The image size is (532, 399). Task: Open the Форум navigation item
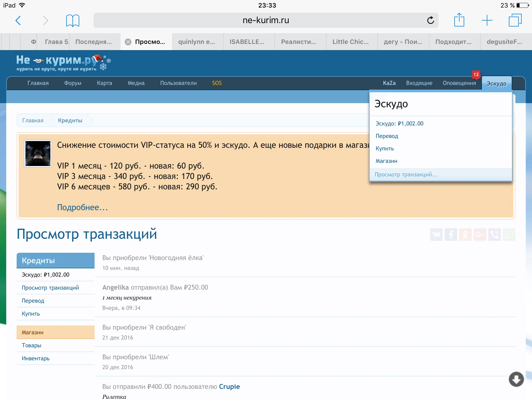pos(73,83)
